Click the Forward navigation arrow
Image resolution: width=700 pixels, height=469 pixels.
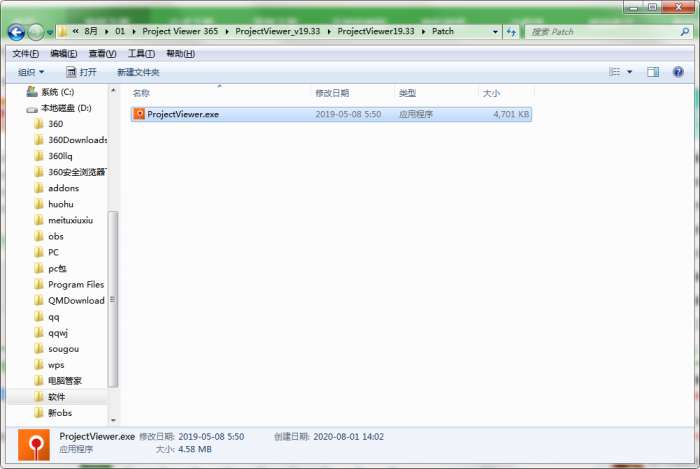(36, 32)
